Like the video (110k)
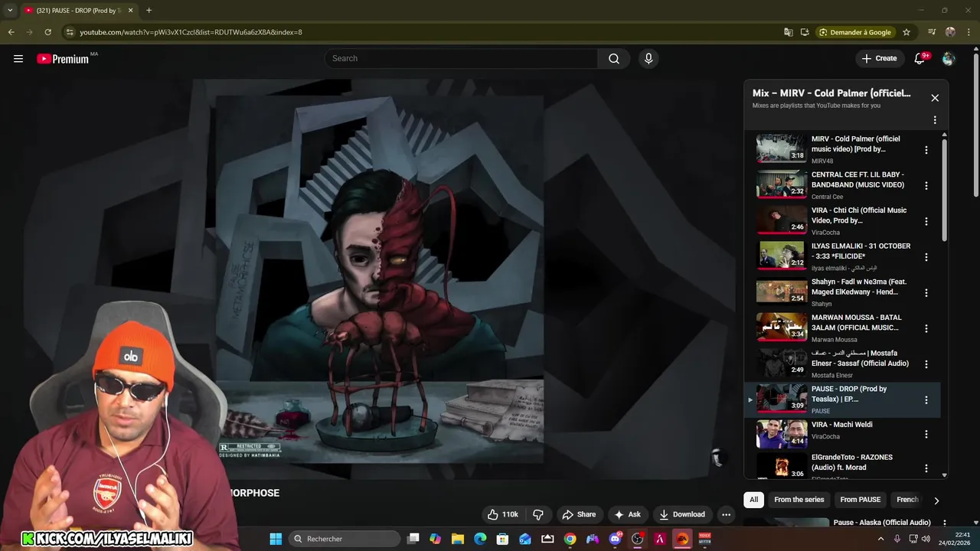Image resolution: width=980 pixels, height=551 pixels. pos(503,514)
